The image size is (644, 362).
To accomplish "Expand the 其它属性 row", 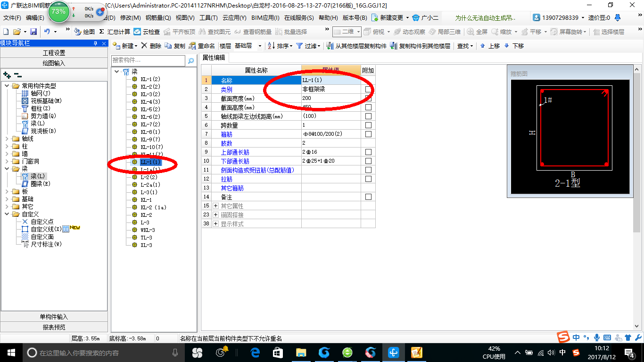I will click(x=216, y=206).
